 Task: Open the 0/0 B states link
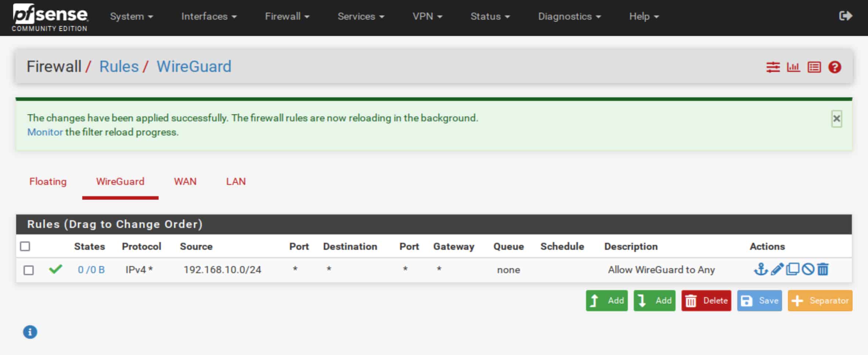91,270
